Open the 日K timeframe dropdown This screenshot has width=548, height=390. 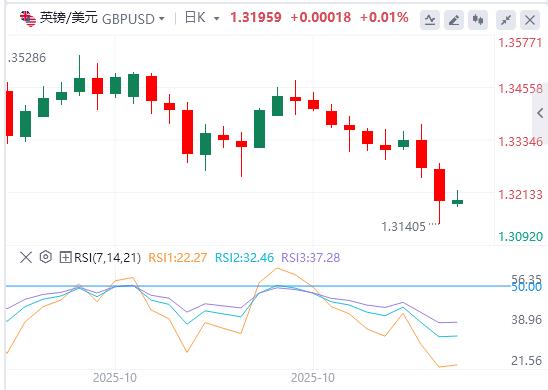click(216, 19)
